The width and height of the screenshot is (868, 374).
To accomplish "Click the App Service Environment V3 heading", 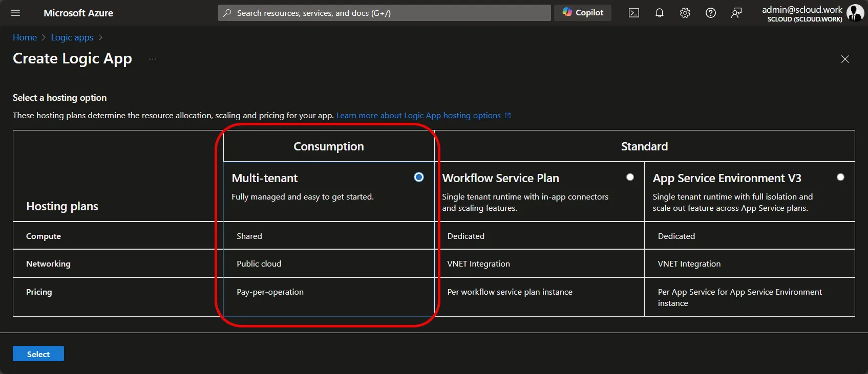I will [x=727, y=178].
